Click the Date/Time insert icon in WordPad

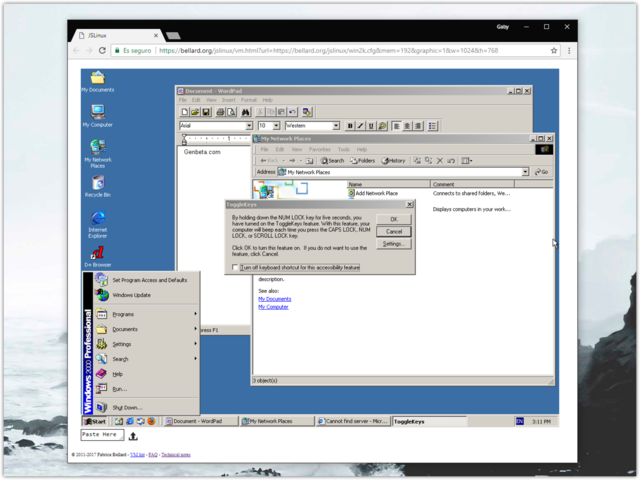307,112
